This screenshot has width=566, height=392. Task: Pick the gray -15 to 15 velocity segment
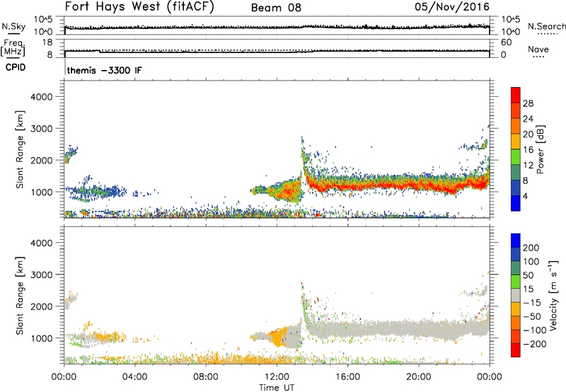click(x=516, y=296)
